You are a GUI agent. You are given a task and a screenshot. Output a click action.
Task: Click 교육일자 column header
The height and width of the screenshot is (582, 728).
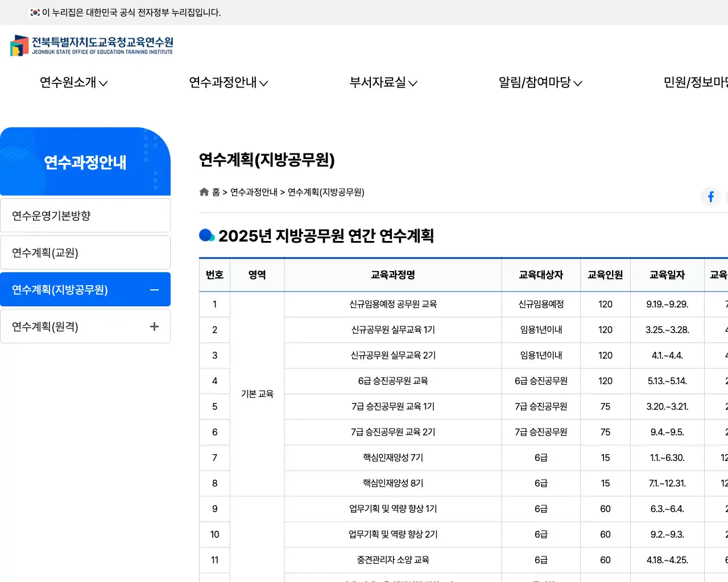click(x=667, y=275)
